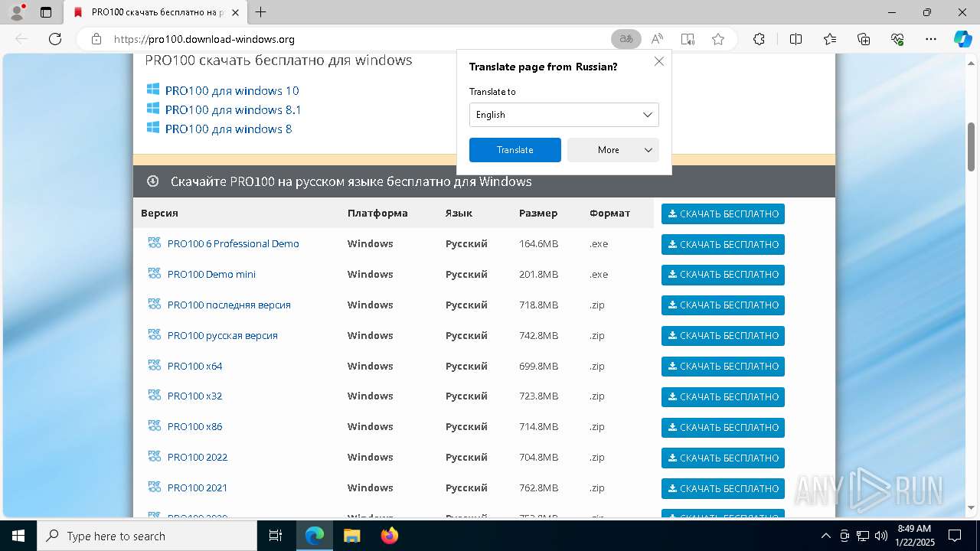Image resolution: width=980 pixels, height=551 pixels.
Task: Download PRO100 Demo mini
Action: (723, 275)
